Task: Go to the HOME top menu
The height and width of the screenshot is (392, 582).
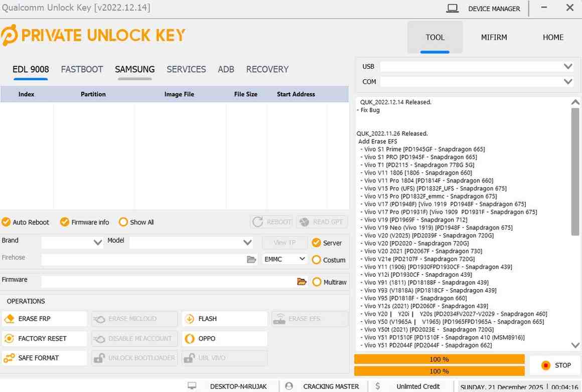Action: (553, 37)
